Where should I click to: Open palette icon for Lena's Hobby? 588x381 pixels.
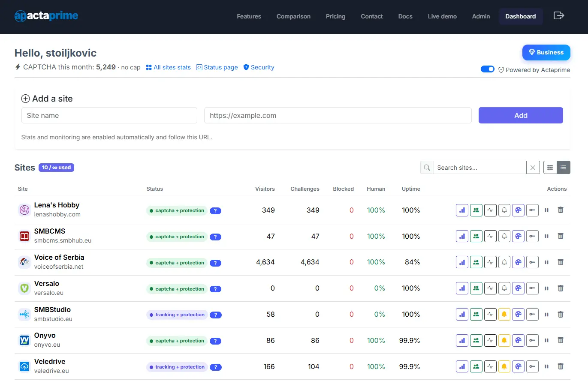tap(518, 210)
